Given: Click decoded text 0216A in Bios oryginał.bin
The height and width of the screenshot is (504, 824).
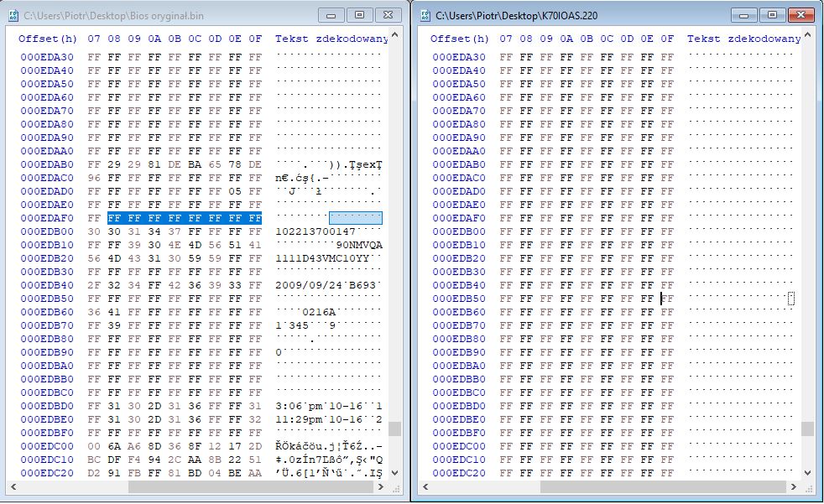Looking at the screenshot, I should [x=319, y=312].
